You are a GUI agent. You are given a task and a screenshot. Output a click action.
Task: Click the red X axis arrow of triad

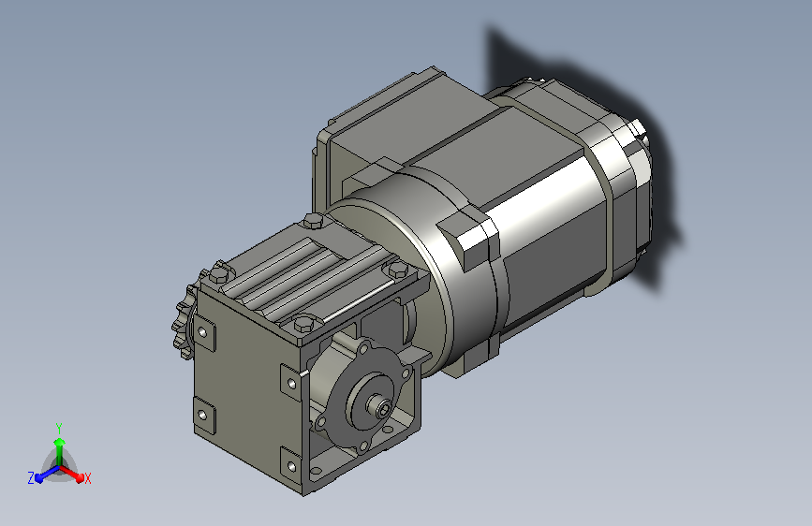pos(73,474)
